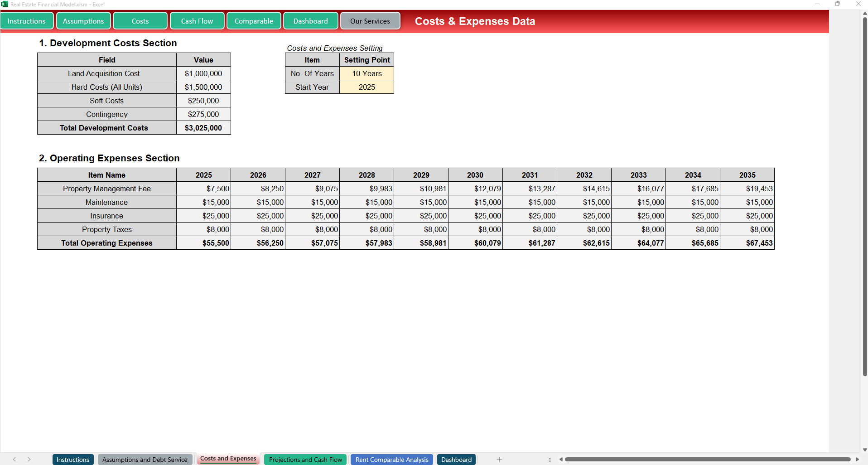Click the horizontal scrollbar right arrow

pos(857,460)
